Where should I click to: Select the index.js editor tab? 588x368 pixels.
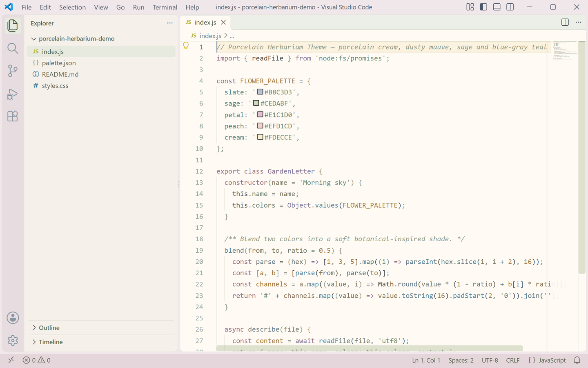point(205,22)
